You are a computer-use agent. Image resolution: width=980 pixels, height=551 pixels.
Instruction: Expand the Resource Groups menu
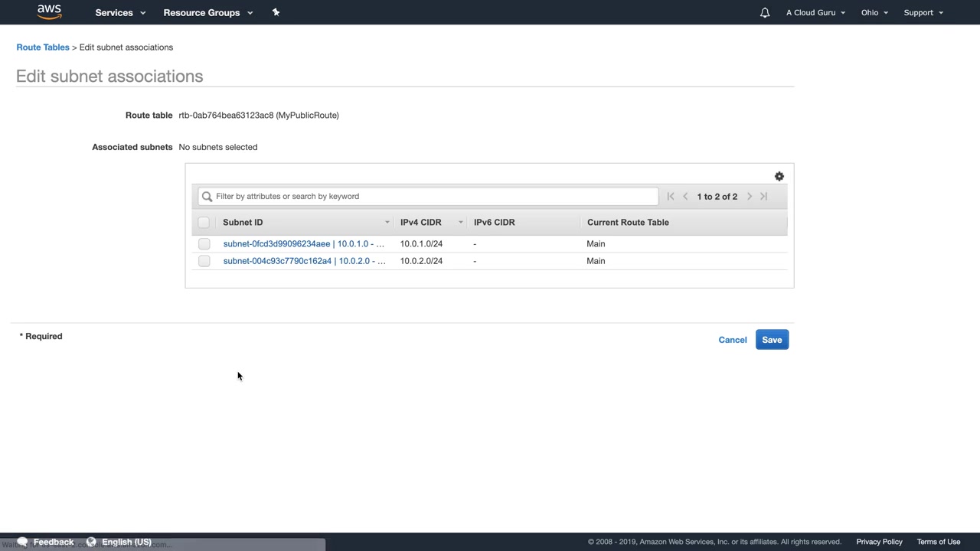pos(207,12)
